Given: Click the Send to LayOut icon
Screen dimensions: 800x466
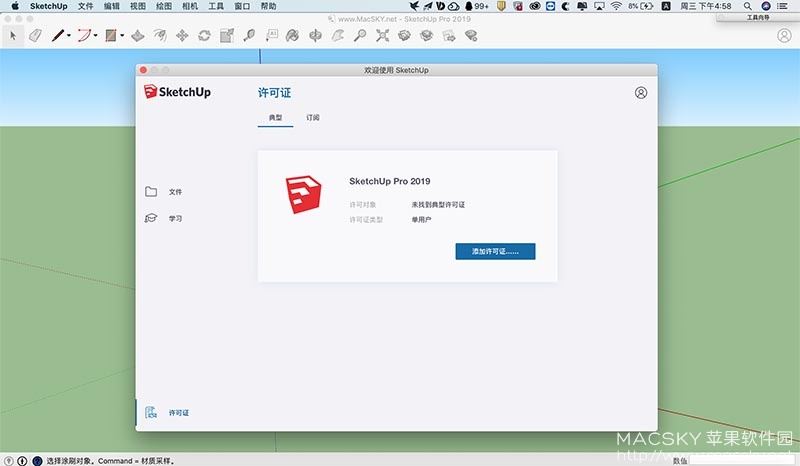Looking at the screenshot, I should click(x=449, y=36).
